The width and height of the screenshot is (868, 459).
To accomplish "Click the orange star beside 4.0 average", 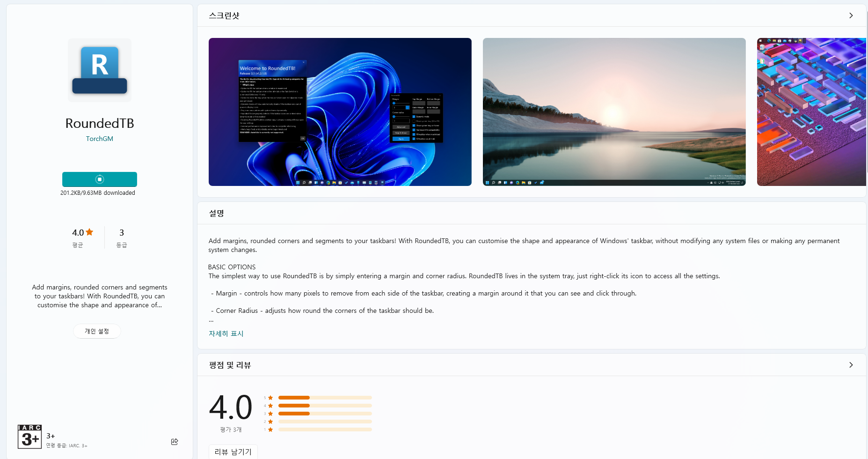I will point(89,232).
